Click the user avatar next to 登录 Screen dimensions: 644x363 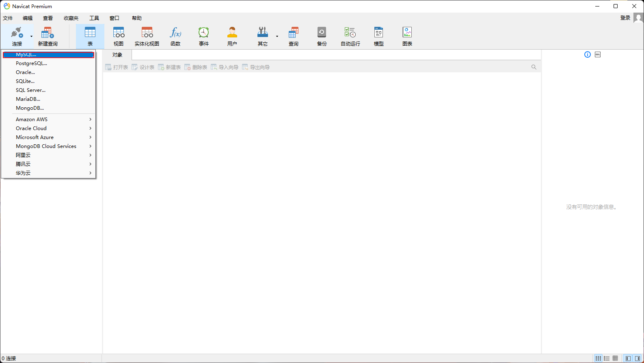point(639,18)
